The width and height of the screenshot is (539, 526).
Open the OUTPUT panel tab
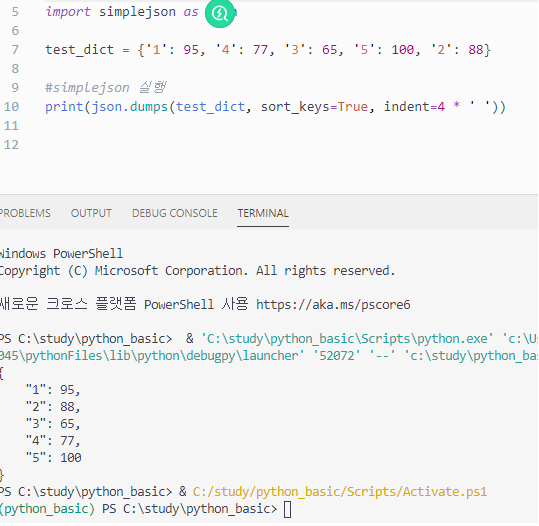(x=91, y=213)
